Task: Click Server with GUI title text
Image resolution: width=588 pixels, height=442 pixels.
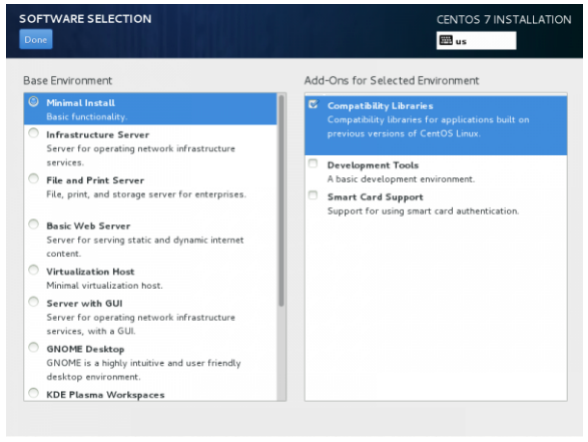Action: pyautogui.click(x=84, y=303)
